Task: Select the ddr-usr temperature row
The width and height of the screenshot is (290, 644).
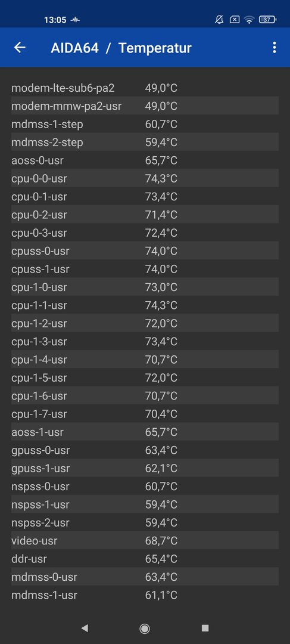Action: (x=145, y=559)
